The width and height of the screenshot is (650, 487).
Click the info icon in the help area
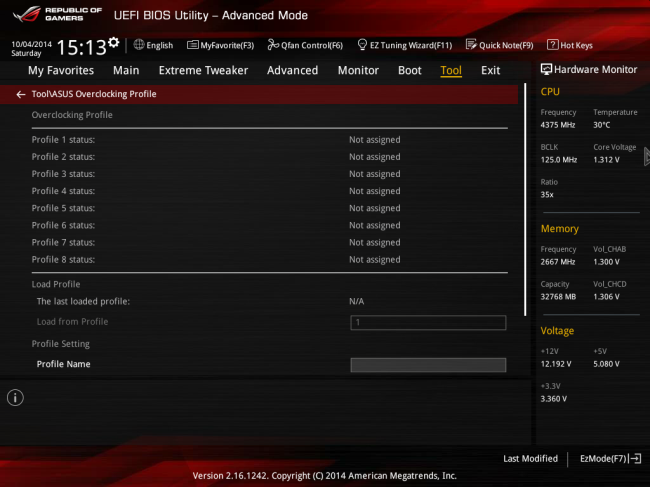(15, 398)
